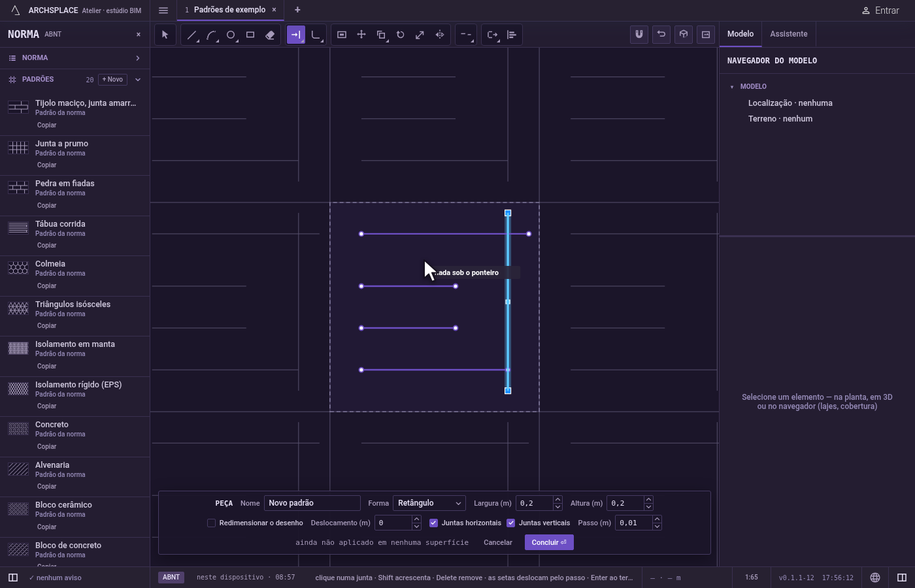
Task: Click the Nome input field
Action: click(x=312, y=503)
